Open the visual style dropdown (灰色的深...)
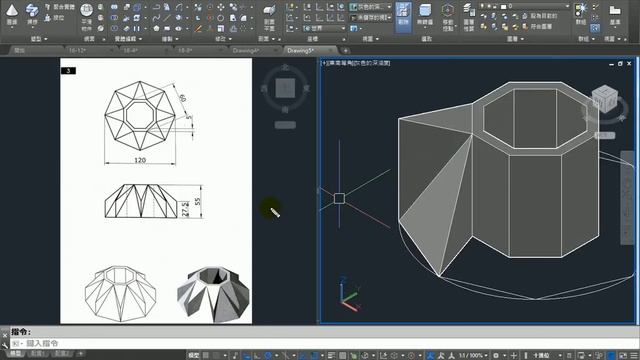The image size is (640, 360). [x=371, y=7]
